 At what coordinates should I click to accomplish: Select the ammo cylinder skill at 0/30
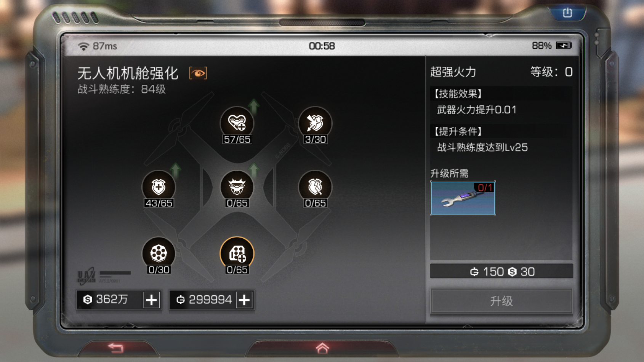click(x=159, y=253)
